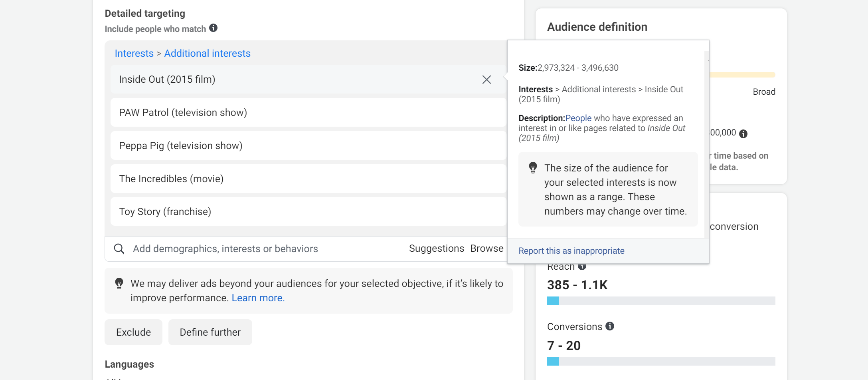Click the Size range 2,973,324 - 3,496,630
This screenshot has width=868, height=380.
click(x=578, y=68)
